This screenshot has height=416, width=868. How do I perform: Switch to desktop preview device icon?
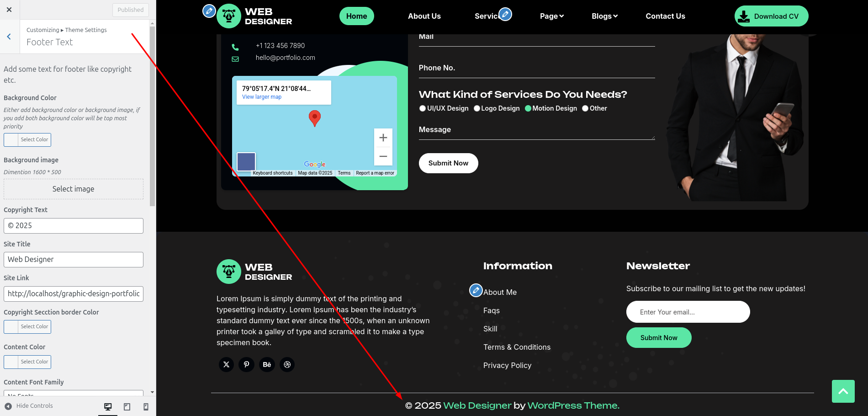pyautogui.click(x=108, y=406)
